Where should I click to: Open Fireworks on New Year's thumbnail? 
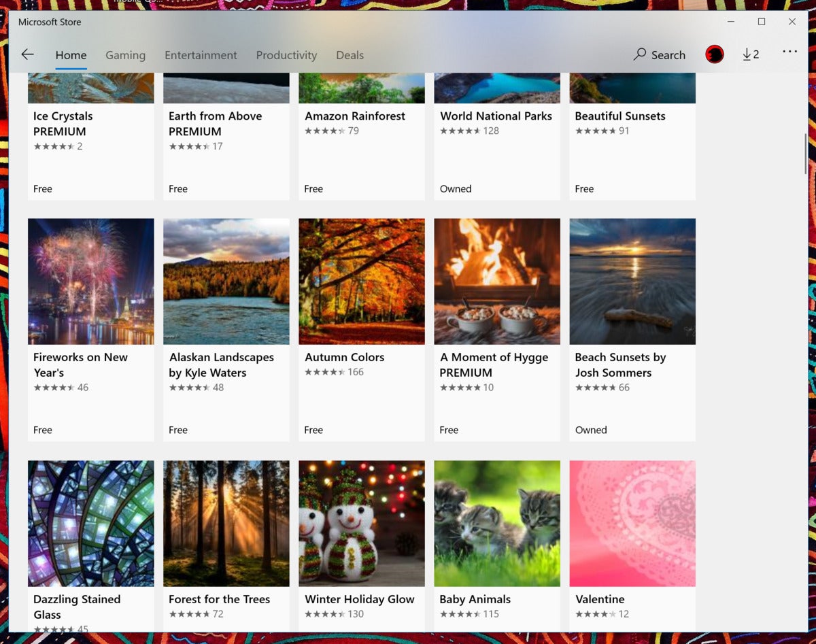tap(91, 282)
